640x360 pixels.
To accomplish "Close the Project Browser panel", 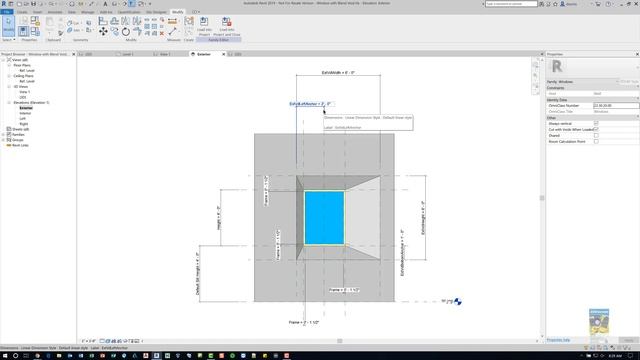I will click(x=73, y=54).
